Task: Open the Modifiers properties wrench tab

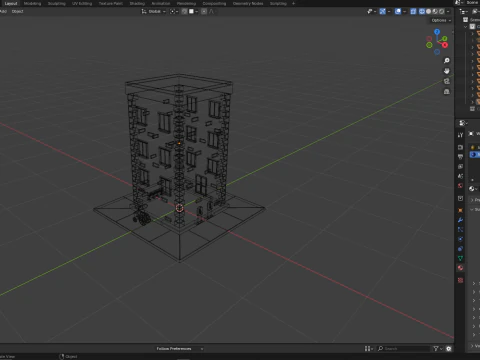Action: point(460,220)
